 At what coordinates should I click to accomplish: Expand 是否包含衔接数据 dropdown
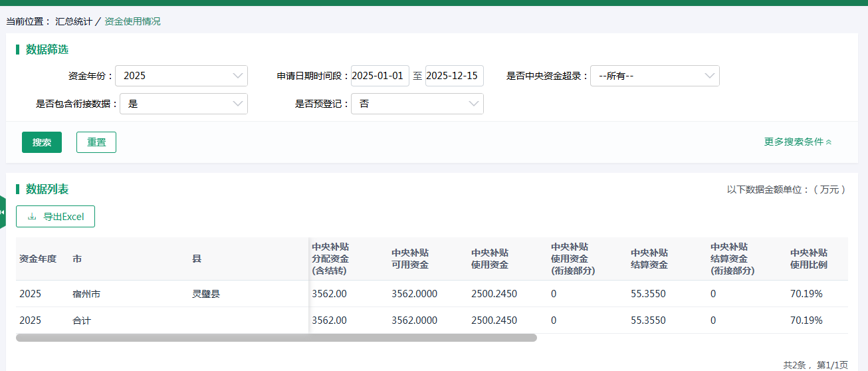pos(183,104)
